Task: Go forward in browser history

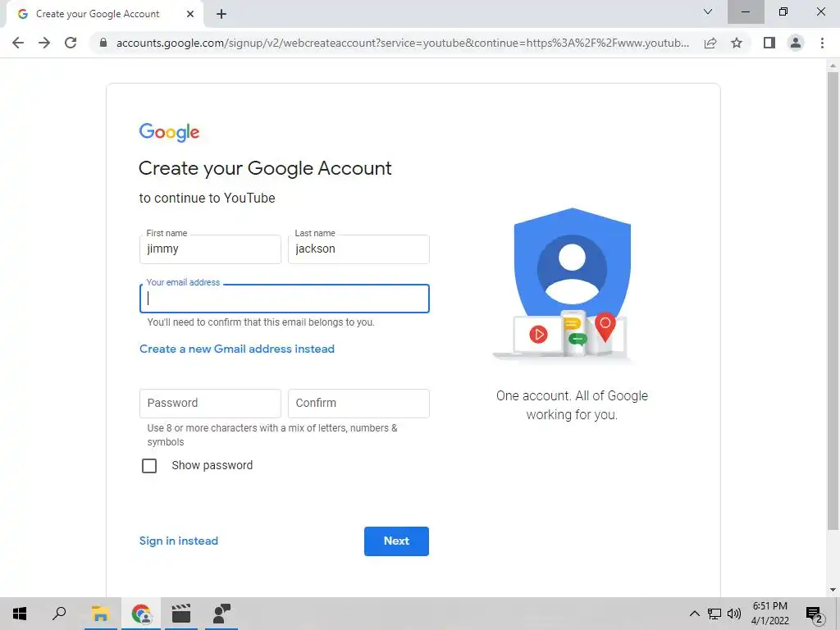Action: pos(44,43)
